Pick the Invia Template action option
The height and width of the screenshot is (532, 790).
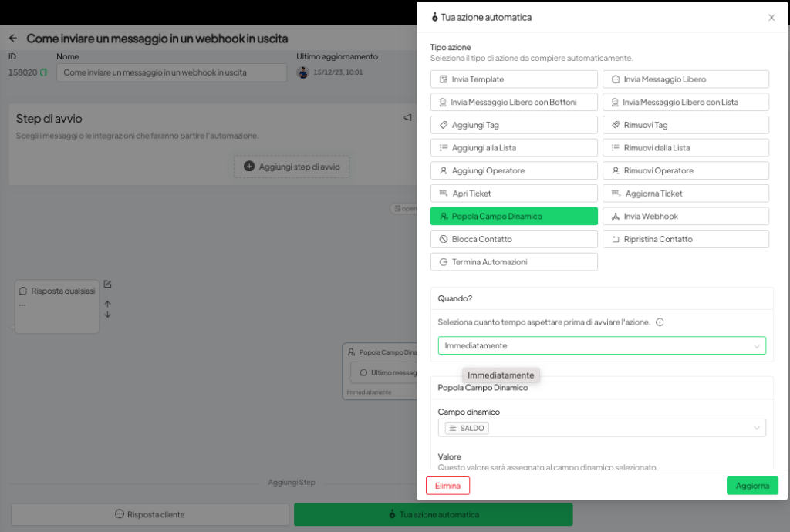click(514, 79)
